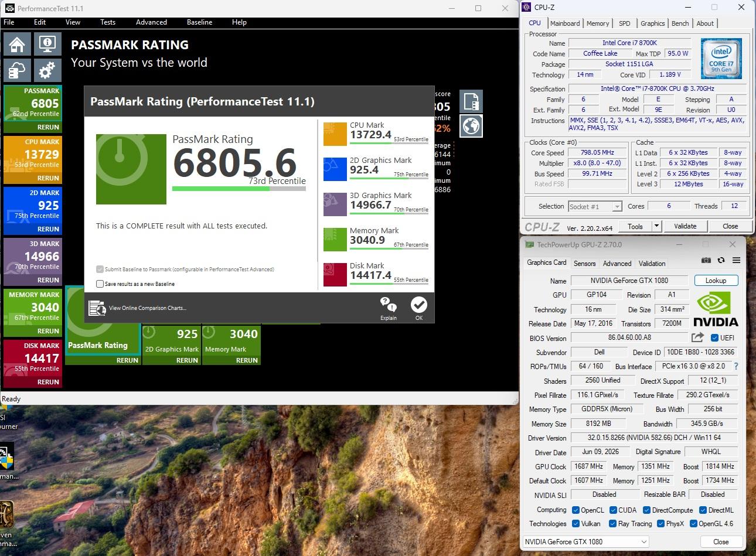Switch to the Bench tab in CPU-Z
756x556 pixels.
coord(680,23)
